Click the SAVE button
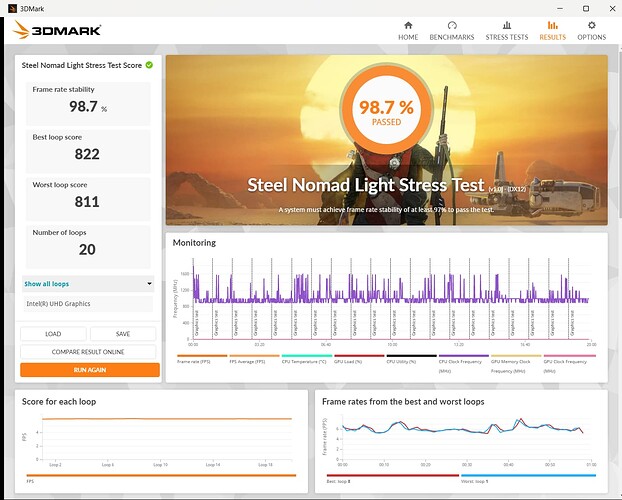The width and height of the screenshot is (622, 500). click(x=123, y=334)
